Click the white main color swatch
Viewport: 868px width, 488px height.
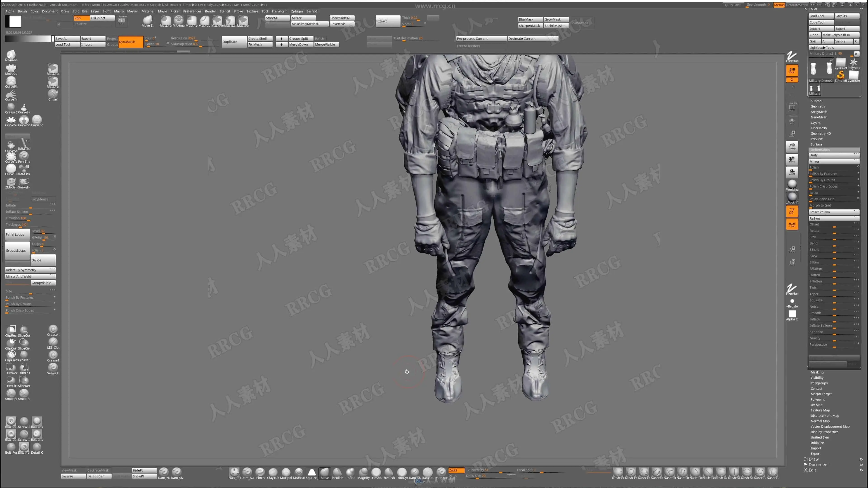[x=15, y=21]
